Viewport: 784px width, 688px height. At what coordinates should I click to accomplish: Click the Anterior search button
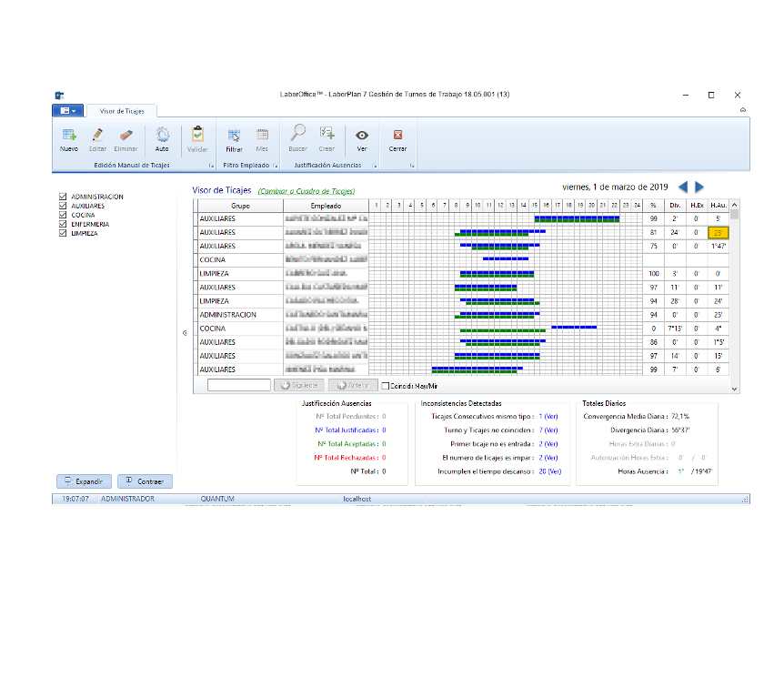[353, 385]
